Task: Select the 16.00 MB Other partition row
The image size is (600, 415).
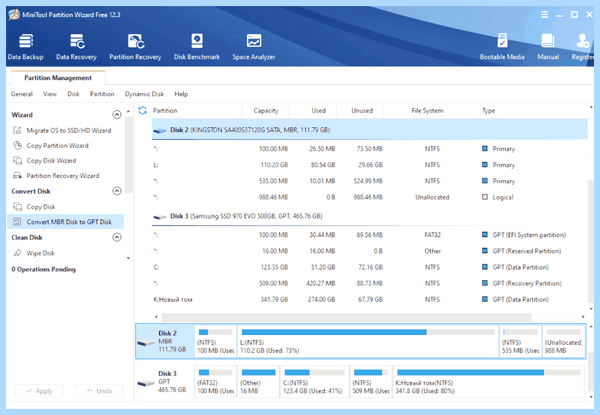Action: [370, 251]
